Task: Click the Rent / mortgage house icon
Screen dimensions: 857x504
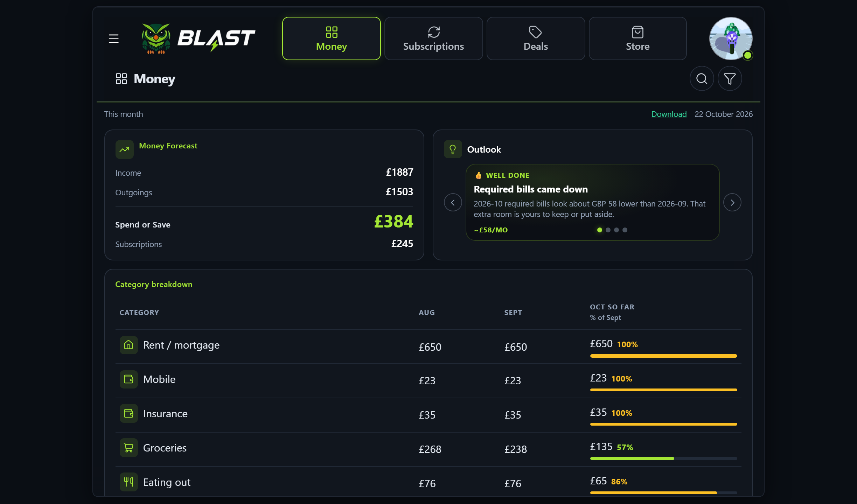Action: point(128,345)
